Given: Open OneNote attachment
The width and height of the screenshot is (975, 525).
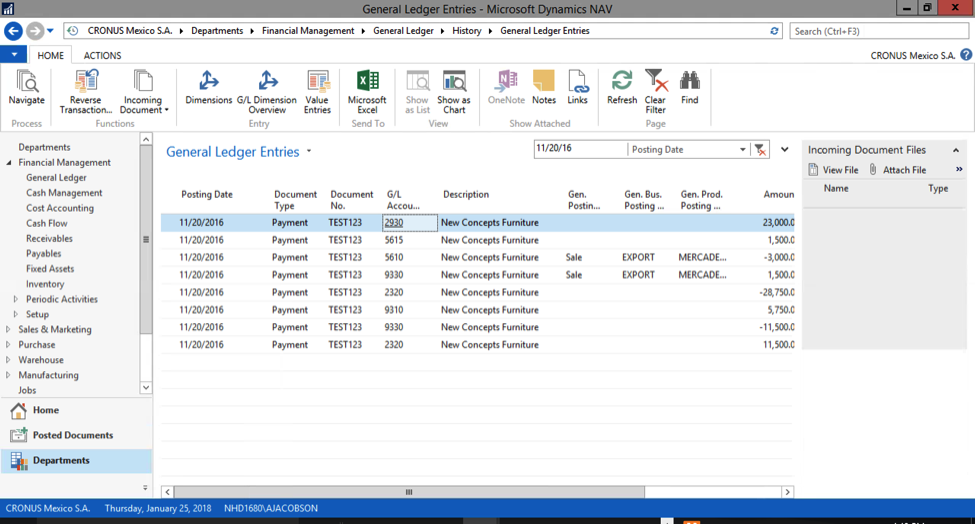Looking at the screenshot, I should (x=506, y=87).
